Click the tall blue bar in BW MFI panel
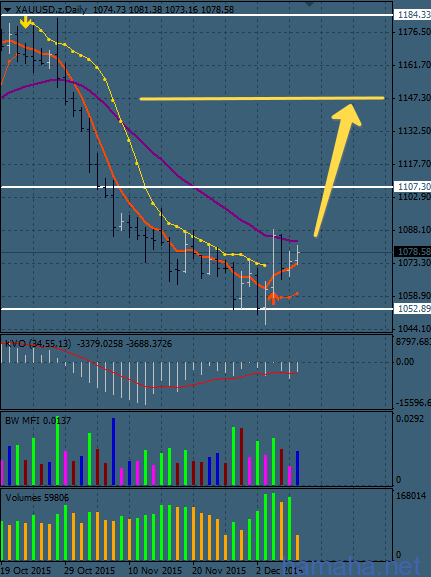The width and height of the screenshot is (431, 577). point(113,452)
